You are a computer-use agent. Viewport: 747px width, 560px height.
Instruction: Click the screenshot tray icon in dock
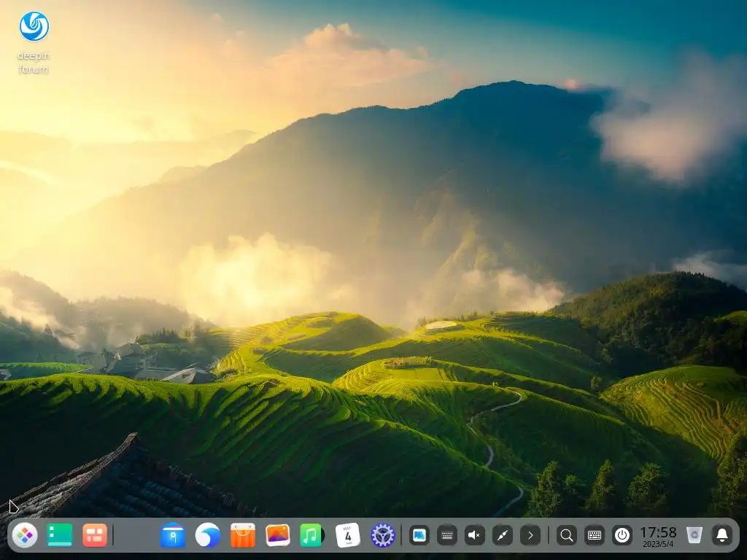point(419,535)
